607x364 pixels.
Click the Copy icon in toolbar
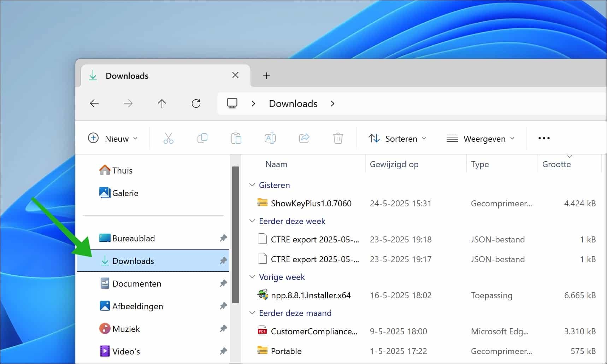(202, 138)
